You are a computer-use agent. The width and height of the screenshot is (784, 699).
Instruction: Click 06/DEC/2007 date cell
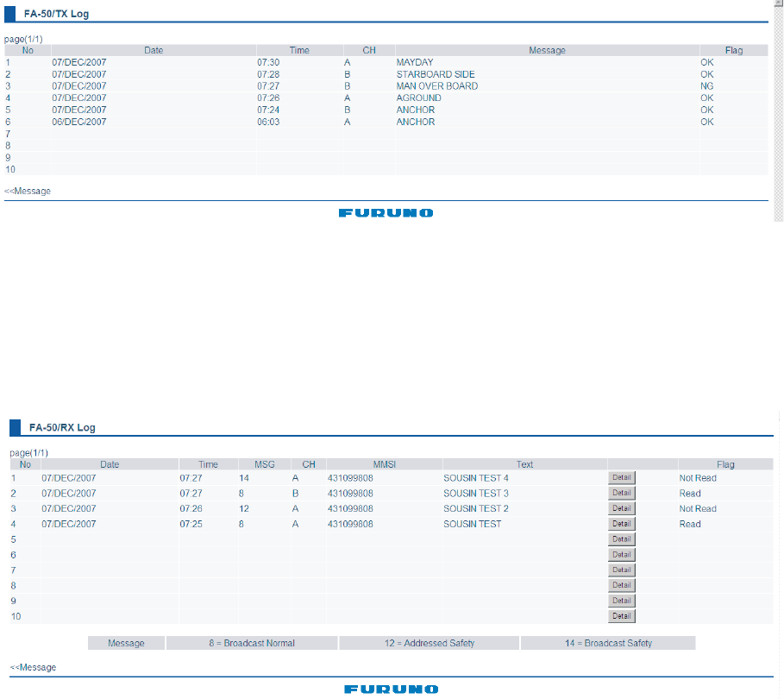point(79,122)
